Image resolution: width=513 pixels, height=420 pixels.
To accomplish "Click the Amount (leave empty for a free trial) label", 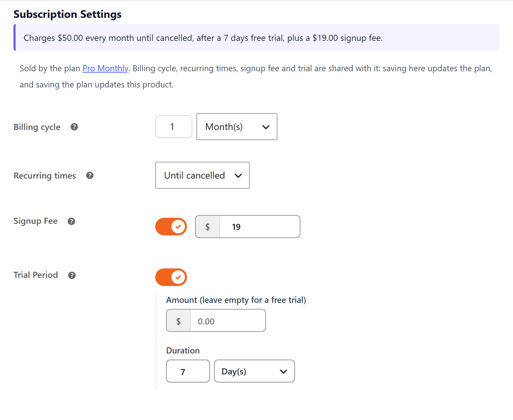I will tap(236, 300).
